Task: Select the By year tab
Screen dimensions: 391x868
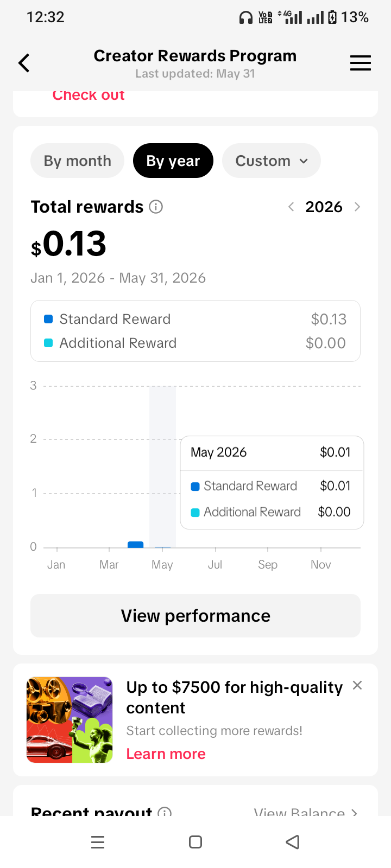Action: (173, 161)
